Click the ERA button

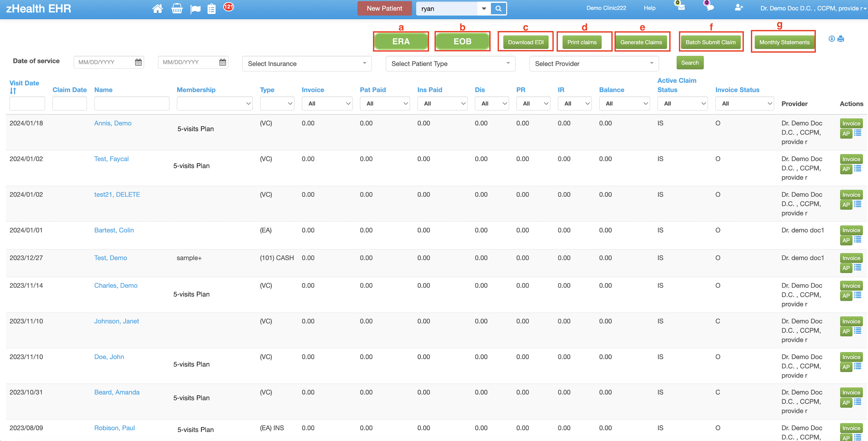coord(401,41)
